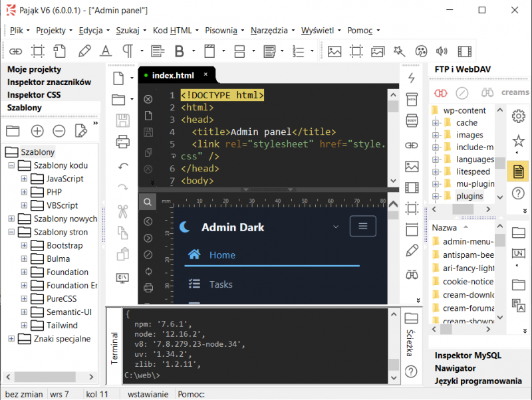Click the preview forward arrow icon
The width and height of the screenshot is (532, 400).
tap(148, 238)
